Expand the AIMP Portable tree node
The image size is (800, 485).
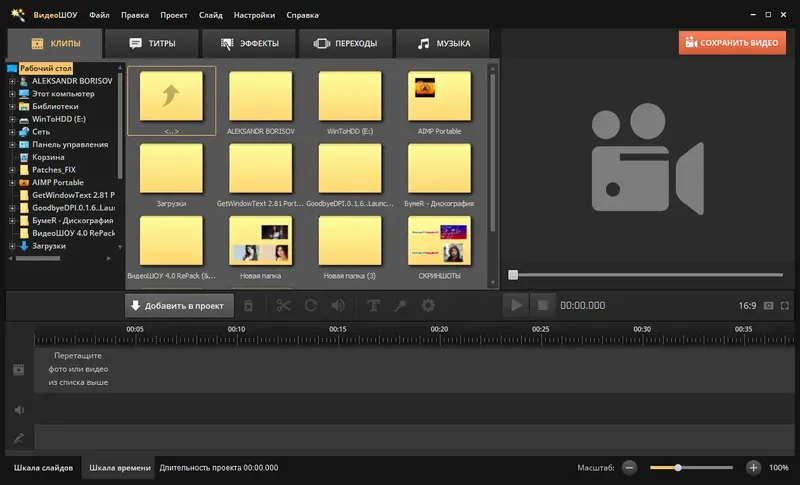(x=12, y=183)
